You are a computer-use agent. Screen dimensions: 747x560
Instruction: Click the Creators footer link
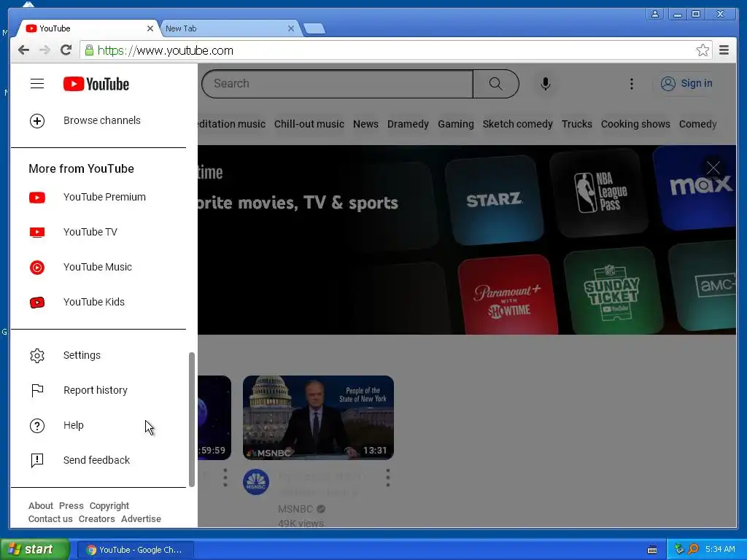click(97, 519)
